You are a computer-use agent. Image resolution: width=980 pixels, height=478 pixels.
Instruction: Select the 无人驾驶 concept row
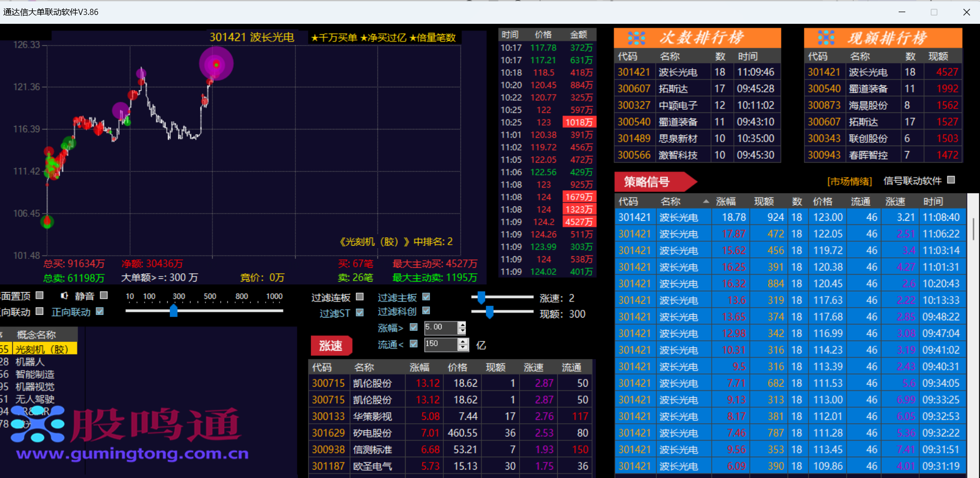point(39,399)
